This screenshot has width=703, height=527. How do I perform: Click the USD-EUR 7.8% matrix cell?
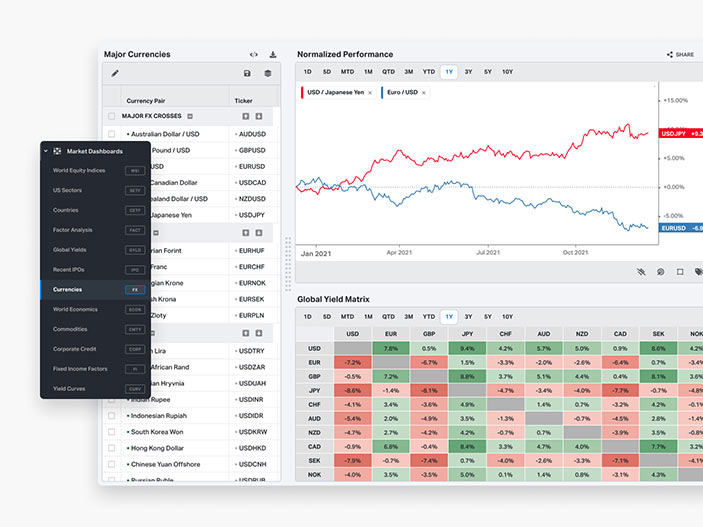coord(391,348)
